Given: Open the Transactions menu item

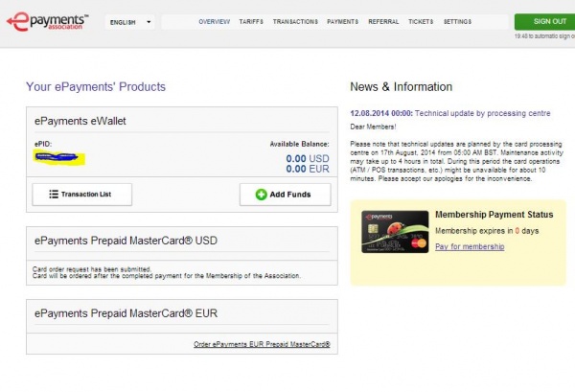Looking at the screenshot, I should tap(295, 22).
